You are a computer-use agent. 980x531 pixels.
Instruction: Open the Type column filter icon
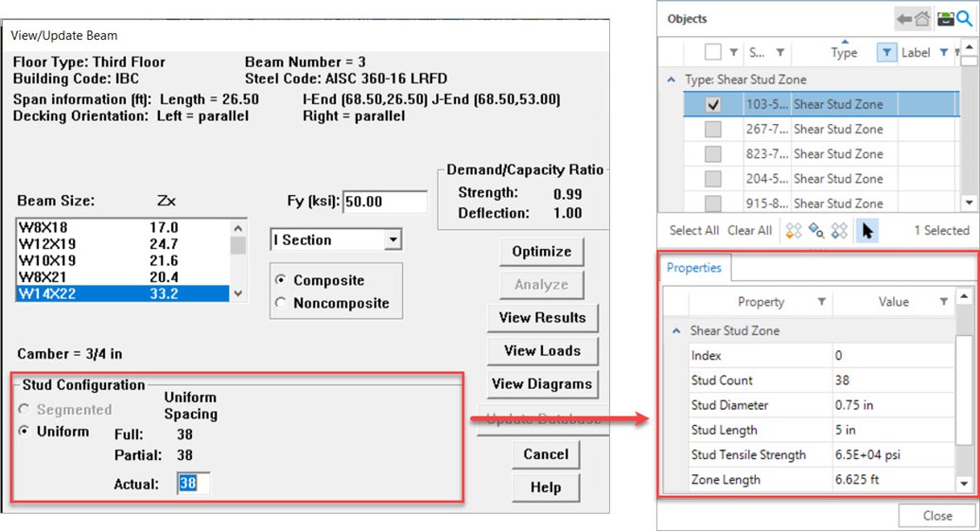pyautogui.click(x=885, y=53)
